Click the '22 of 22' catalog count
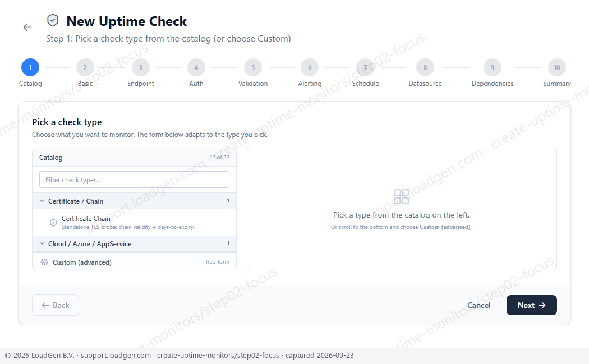The height and width of the screenshot is (364, 589). (x=219, y=158)
